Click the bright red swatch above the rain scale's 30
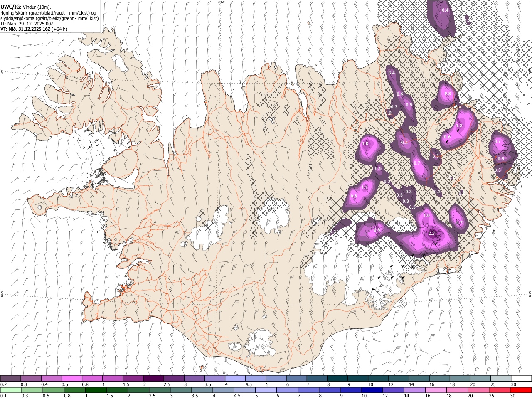Image resolution: width=532 pixels, height=399 pixels. 521,390
